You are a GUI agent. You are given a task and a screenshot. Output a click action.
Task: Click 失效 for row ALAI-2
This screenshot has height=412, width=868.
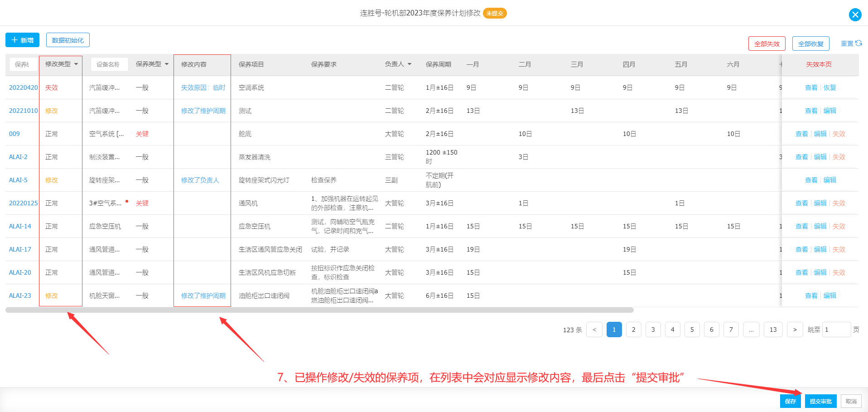point(839,157)
